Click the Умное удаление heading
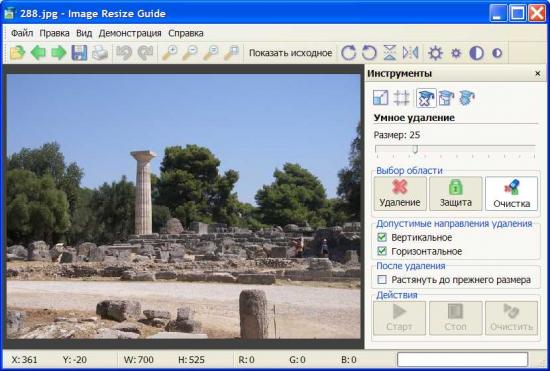Viewport: 550px width, 371px height. pyautogui.click(x=414, y=117)
